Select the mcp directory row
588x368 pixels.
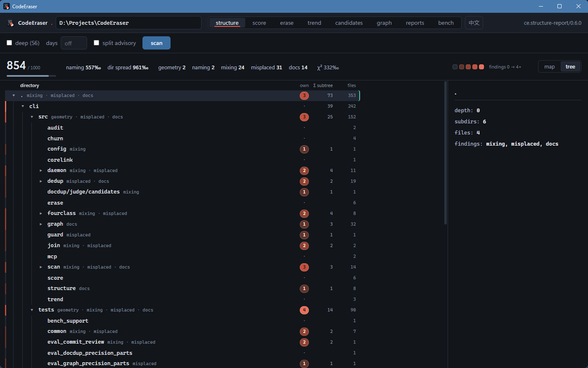pos(182,256)
